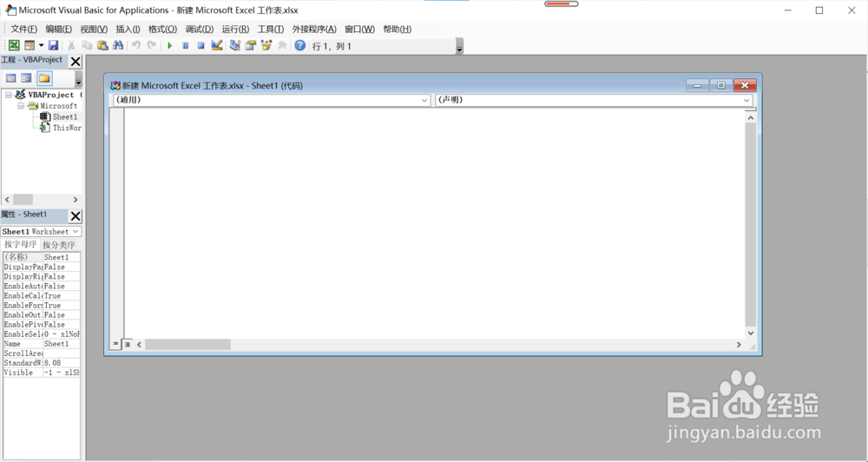Click the Break (pause) icon
Viewport: 868px width, 462px height.
[x=186, y=45]
